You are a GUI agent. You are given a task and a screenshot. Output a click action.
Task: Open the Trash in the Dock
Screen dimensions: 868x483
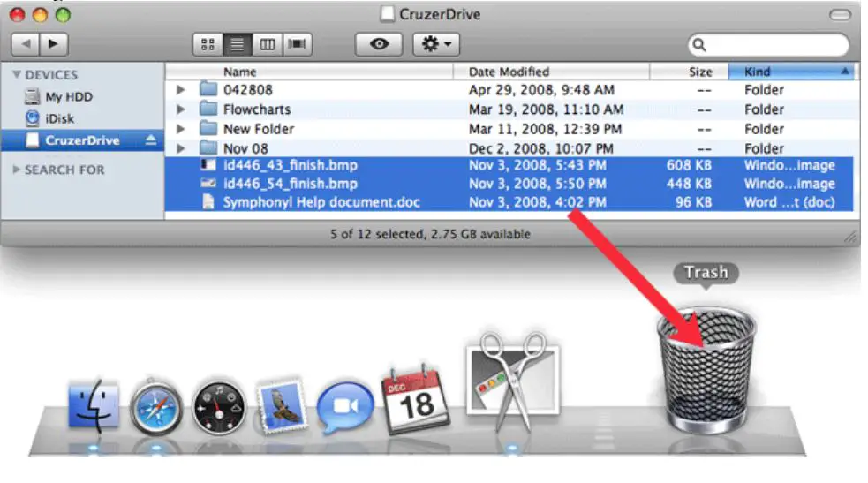pyautogui.click(x=706, y=371)
